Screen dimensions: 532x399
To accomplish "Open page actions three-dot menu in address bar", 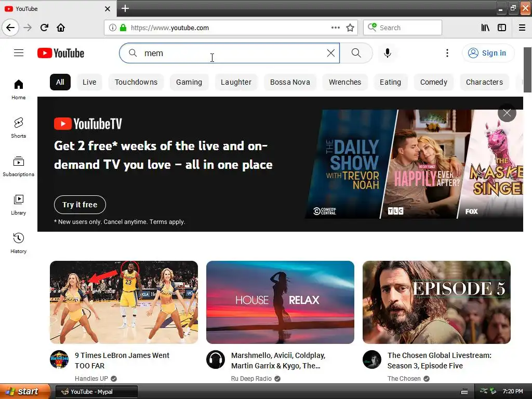I will point(336,28).
